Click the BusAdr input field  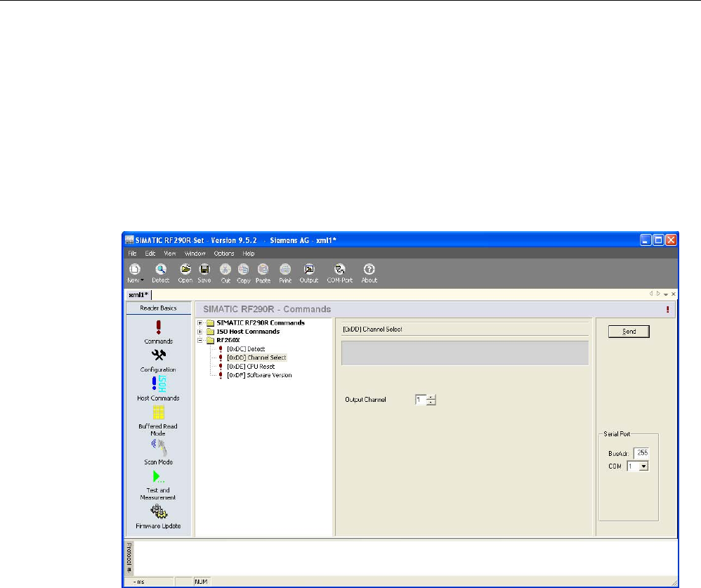pyautogui.click(x=641, y=453)
